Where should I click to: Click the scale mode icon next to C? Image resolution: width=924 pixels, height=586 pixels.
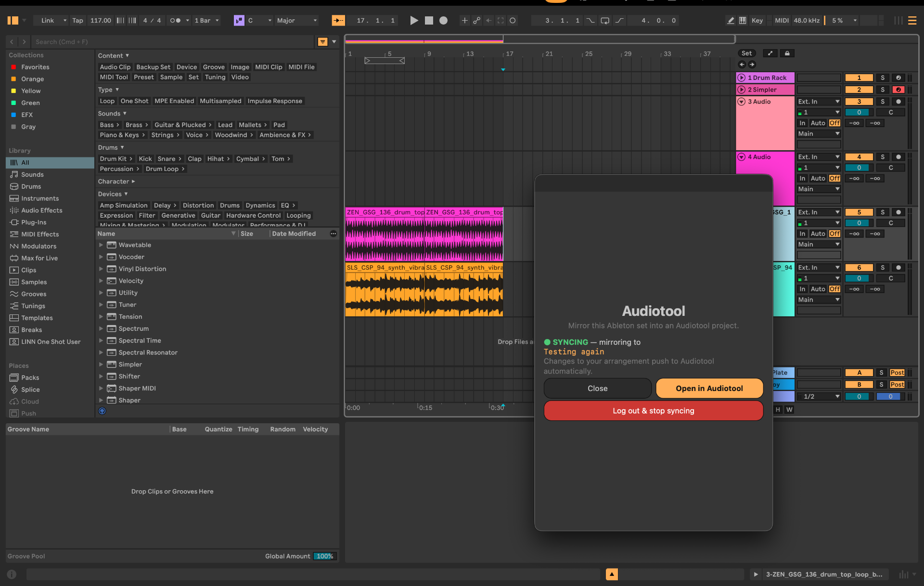(239, 20)
